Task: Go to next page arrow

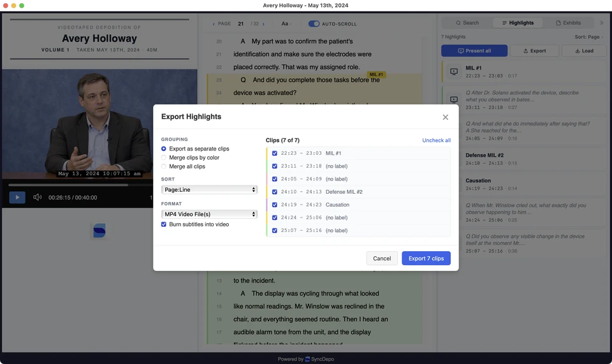Action: coord(263,24)
